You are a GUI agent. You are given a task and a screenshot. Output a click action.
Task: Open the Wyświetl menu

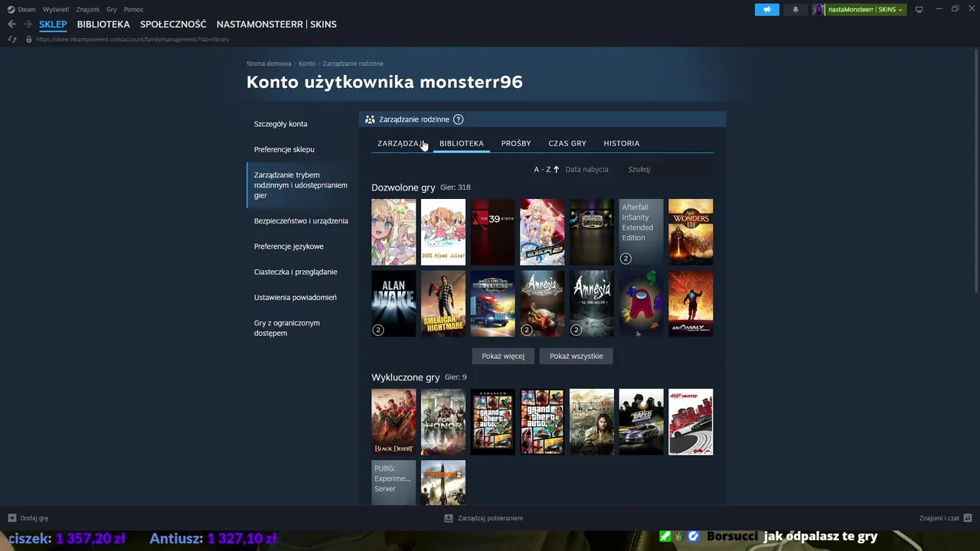click(x=56, y=9)
